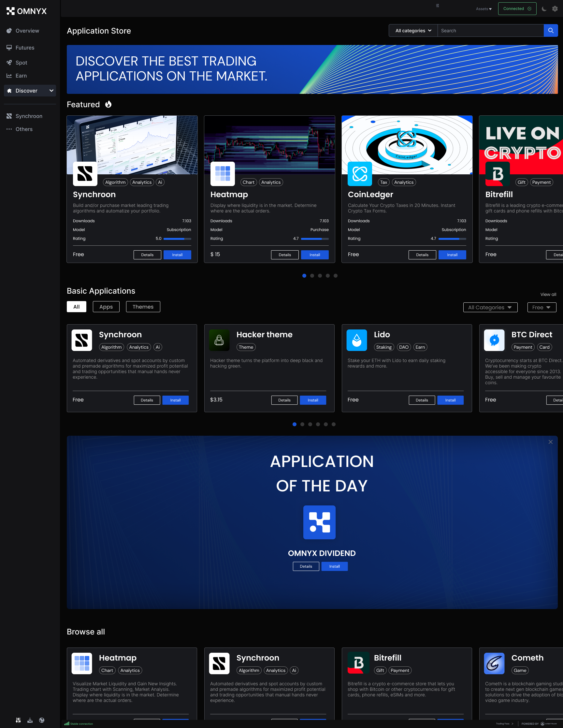The image size is (563, 728).
Task: View Details for Lido
Action: pyautogui.click(x=422, y=400)
